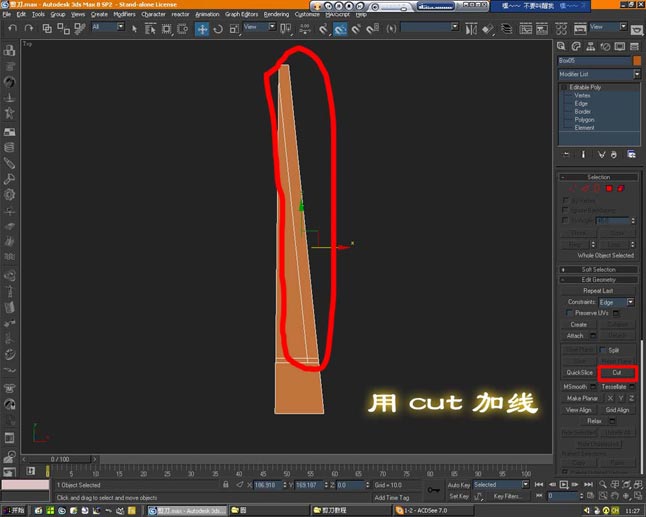Expand the Soft Selection rollout
The height and width of the screenshot is (517, 646).
pyautogui.click(x=599, y=269)
